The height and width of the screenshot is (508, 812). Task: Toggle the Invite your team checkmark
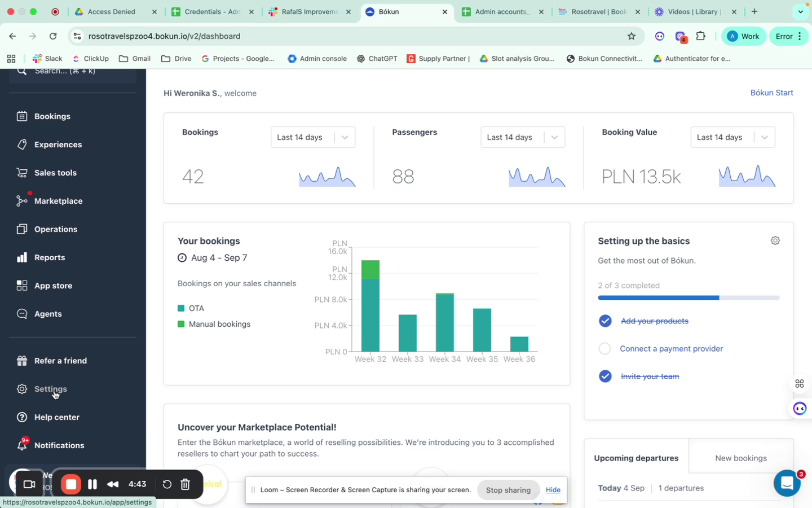(605, 376)
